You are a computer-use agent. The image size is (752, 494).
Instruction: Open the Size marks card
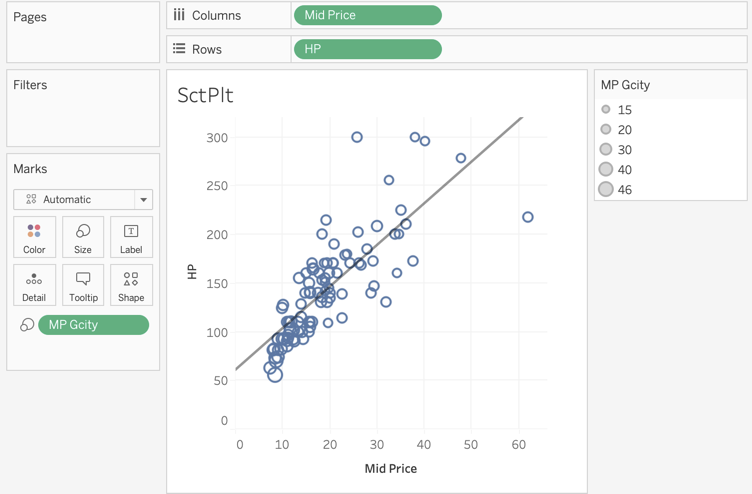[83, 238]
